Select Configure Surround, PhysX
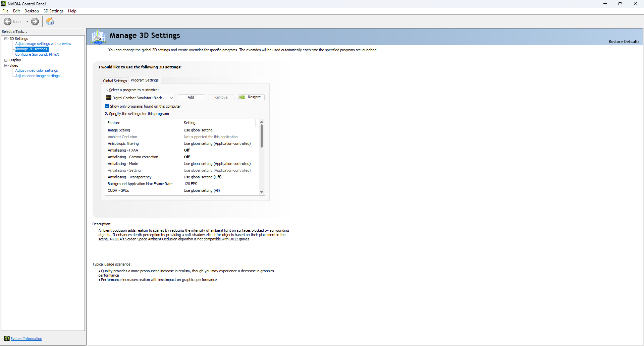 coord(37,54)
